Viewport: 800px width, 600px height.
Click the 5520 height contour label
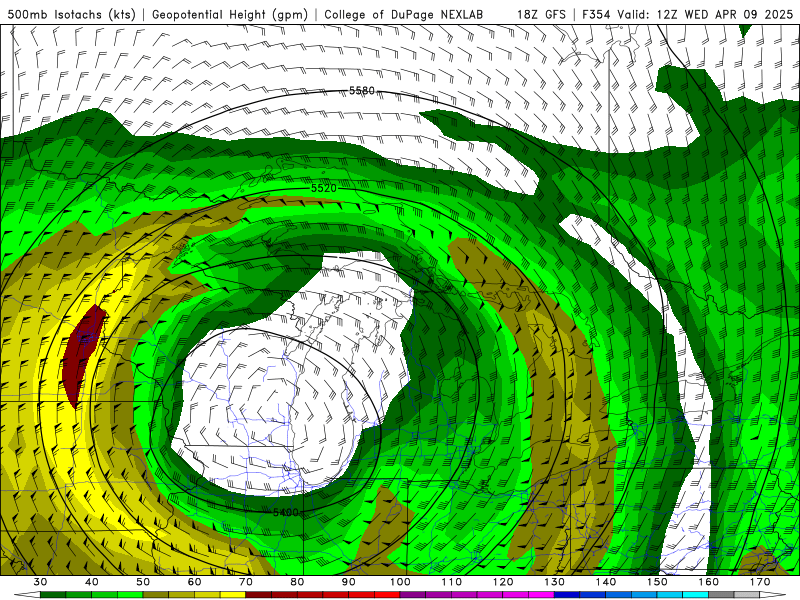pos(324,188)
